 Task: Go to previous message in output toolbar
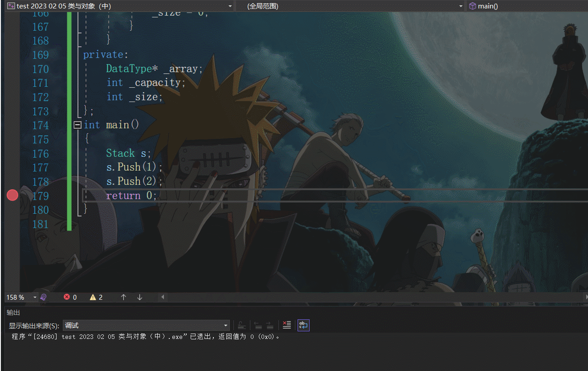click(x=258, y=326)
